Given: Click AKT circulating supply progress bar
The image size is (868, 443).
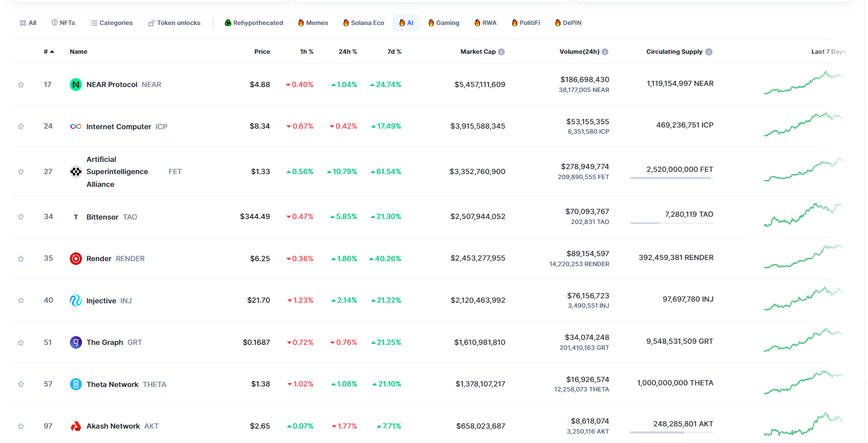Looking at the screenshot, I should [671, 432].
